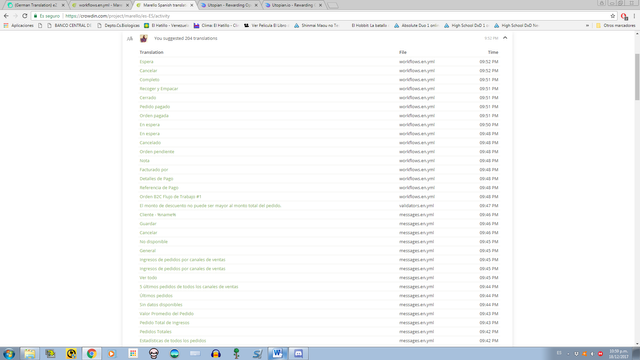Click the page vertical scrollbar thumb
The image size is (640, 360).
point(637,77)
